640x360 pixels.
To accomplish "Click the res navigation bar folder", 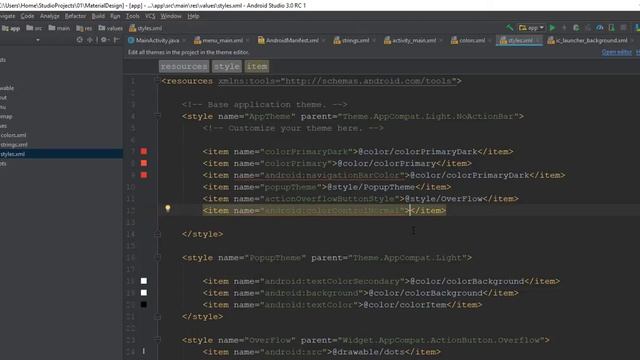I will coord(84,28).
